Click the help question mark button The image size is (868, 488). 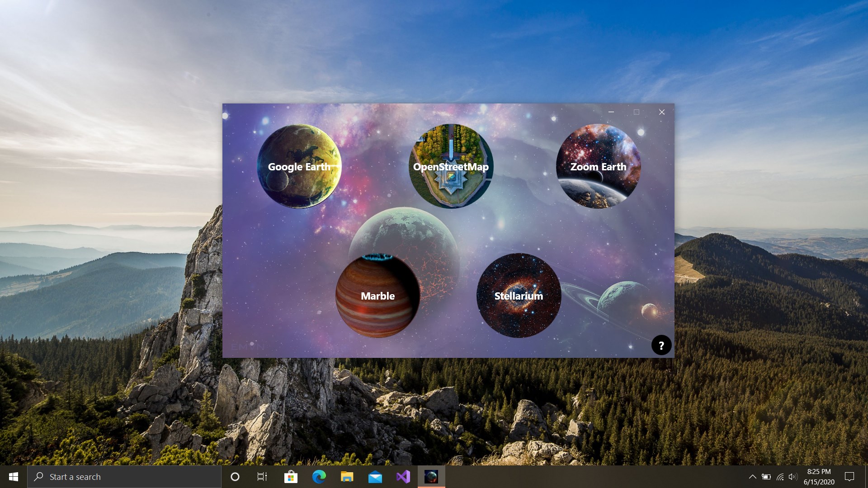[661, 345]
